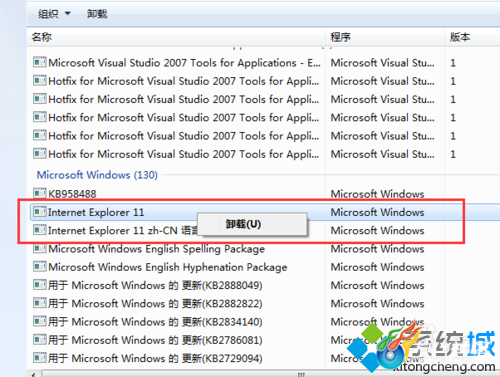This screenshot has width=500, height=377.
Task: Click program cell of English Hyphenation Package row
Action: 377,267
